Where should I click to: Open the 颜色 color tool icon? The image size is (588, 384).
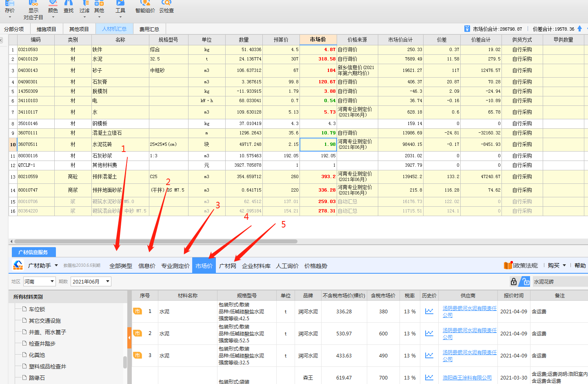[x=53, y=3]
